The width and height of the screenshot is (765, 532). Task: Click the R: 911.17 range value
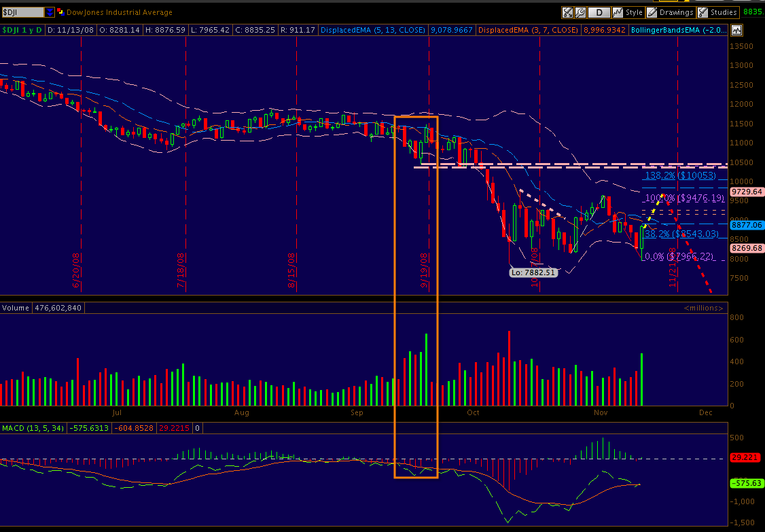(x=297, y=30)
